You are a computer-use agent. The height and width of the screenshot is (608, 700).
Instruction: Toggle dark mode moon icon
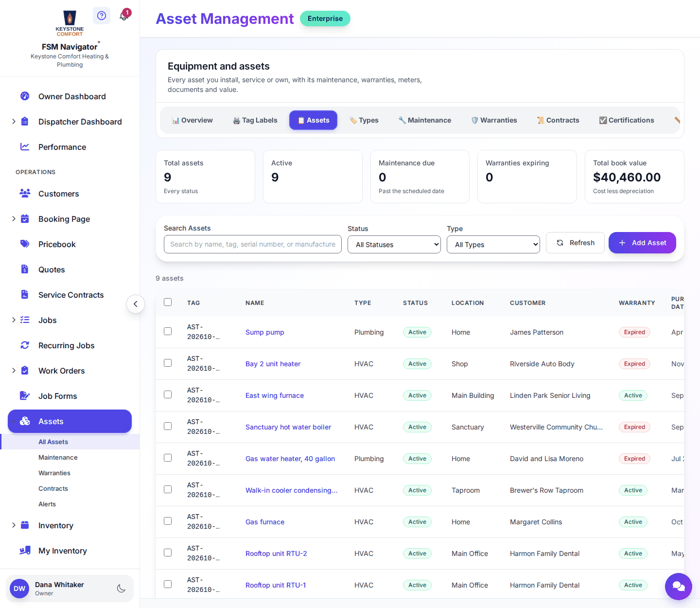(x=122, y=589)
